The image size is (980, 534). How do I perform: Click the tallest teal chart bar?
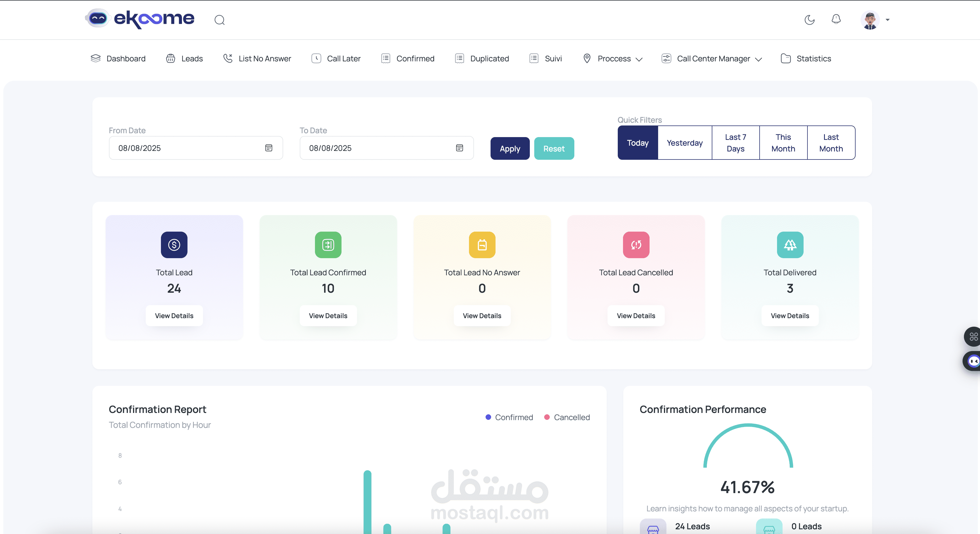pyautogui.click(x=367, y=502)
